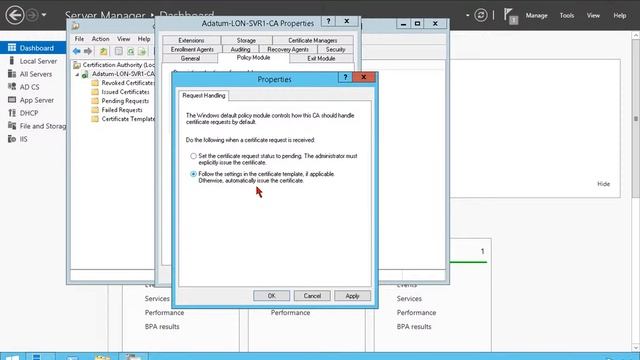Open the Tools menu in Server Manager
Image resolution: width=640 pixels, height=360 pixels.
tap(567, 16)
